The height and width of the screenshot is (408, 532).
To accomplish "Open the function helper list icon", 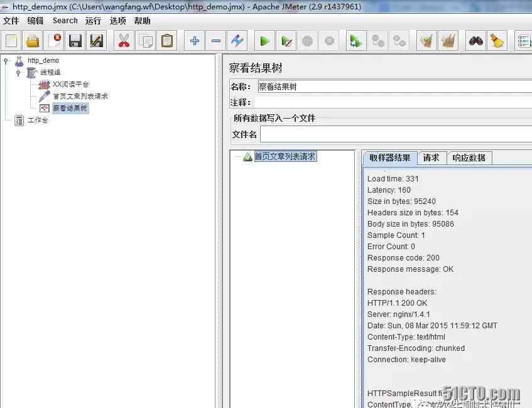I will pyautogui.click(x=523, y=41).
